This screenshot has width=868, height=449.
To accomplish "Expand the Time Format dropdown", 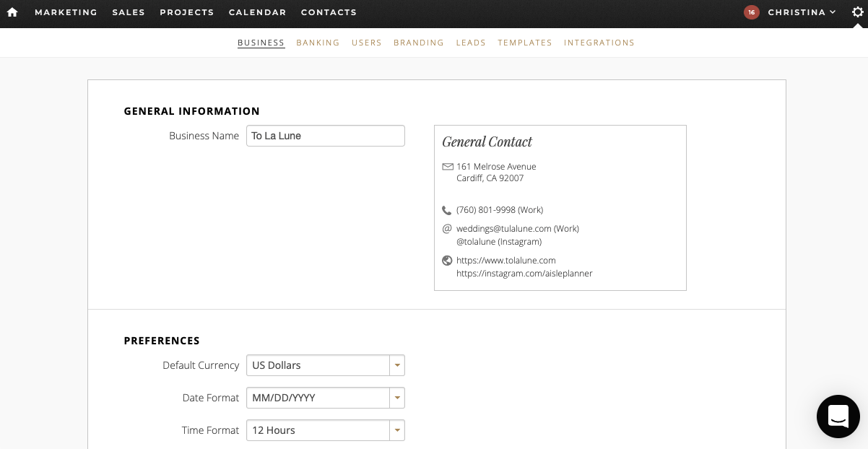I will click(396, 430).
